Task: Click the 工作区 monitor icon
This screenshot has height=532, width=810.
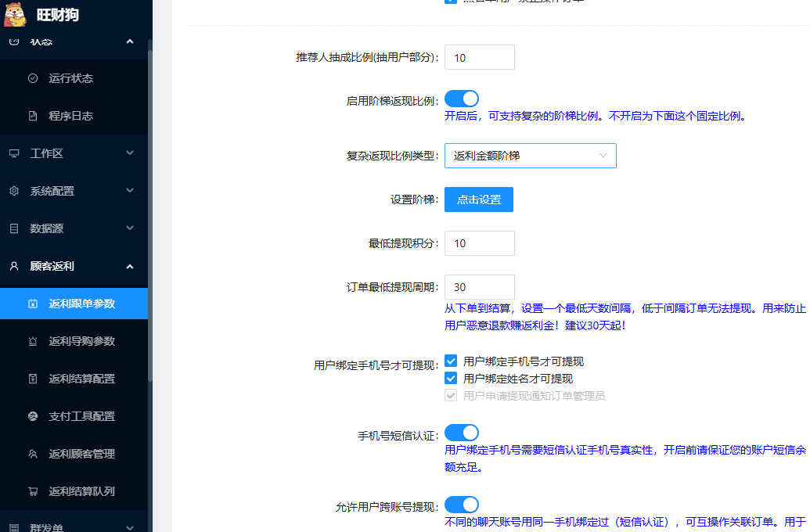Action: [14, 153]
